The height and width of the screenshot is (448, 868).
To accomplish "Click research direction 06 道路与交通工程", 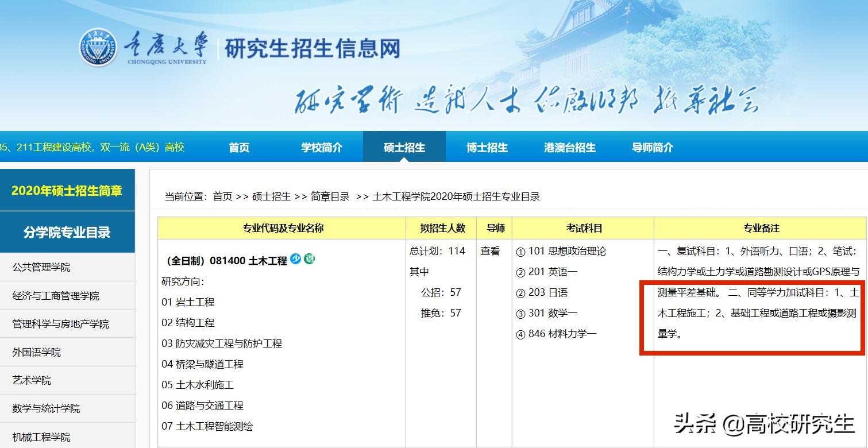I will (x=202, y=405).
